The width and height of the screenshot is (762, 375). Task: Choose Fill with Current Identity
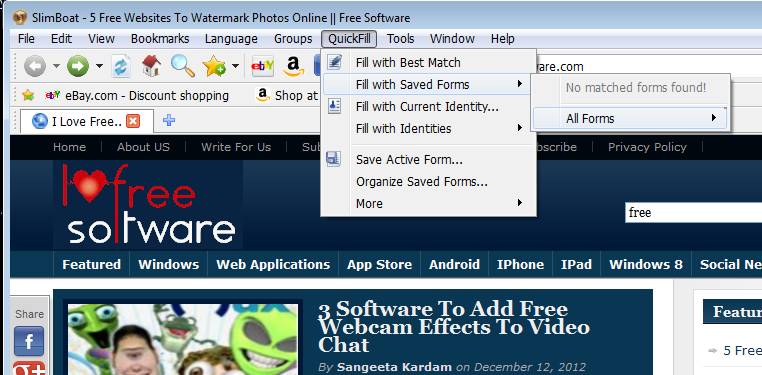pyautogui.click(x=429, y=106)
